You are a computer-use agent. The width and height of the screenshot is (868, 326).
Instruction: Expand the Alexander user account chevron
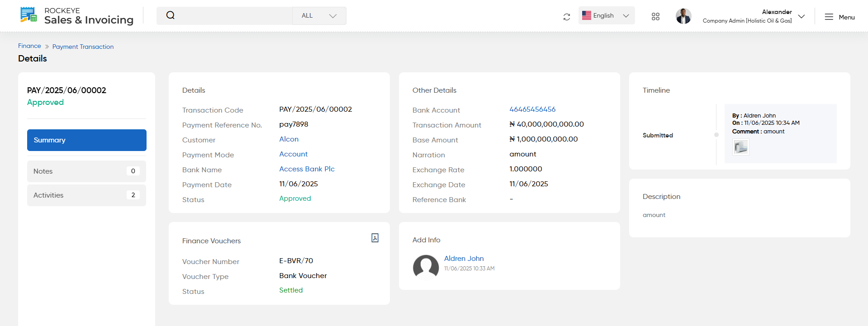(802, 16)
